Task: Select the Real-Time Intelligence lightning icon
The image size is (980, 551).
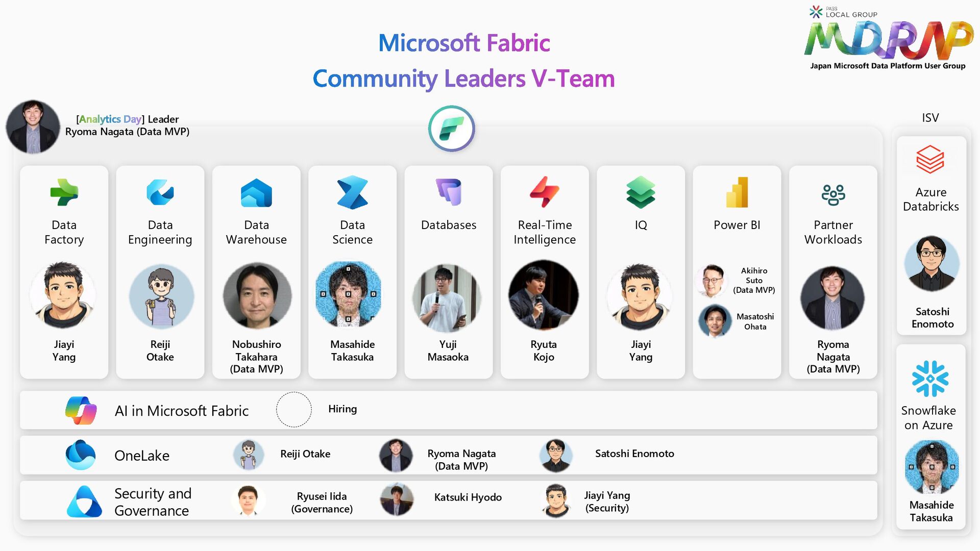Action: (x=544, y=192)
